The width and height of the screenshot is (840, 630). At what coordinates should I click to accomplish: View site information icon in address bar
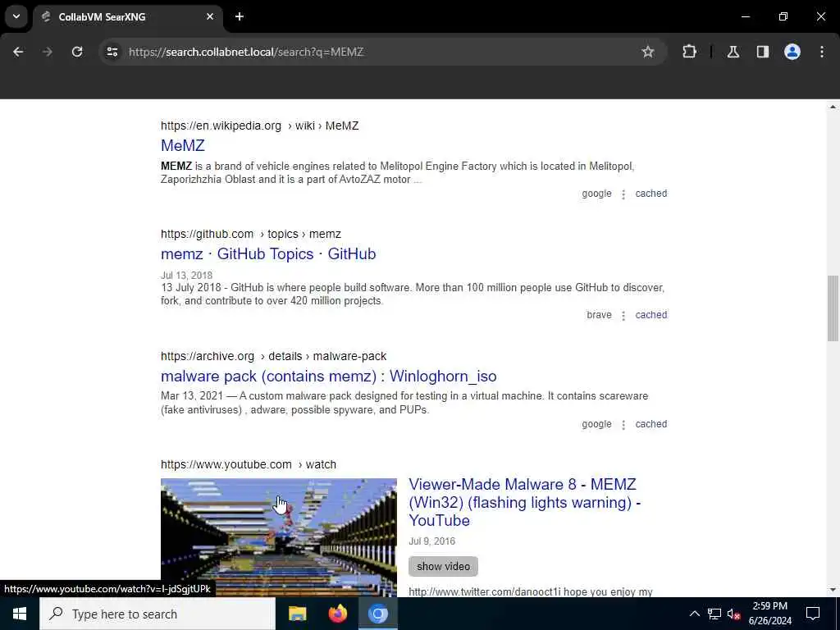112,52
